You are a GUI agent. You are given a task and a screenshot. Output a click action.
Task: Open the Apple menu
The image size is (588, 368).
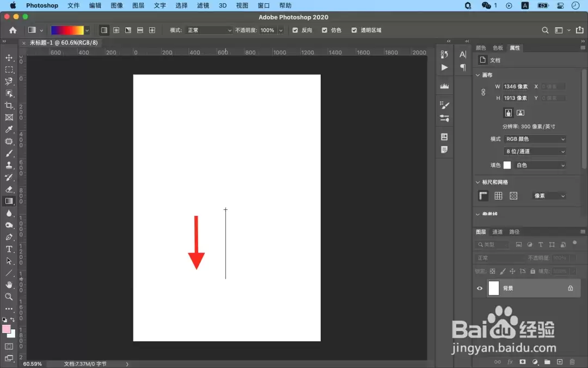point(13,5)
